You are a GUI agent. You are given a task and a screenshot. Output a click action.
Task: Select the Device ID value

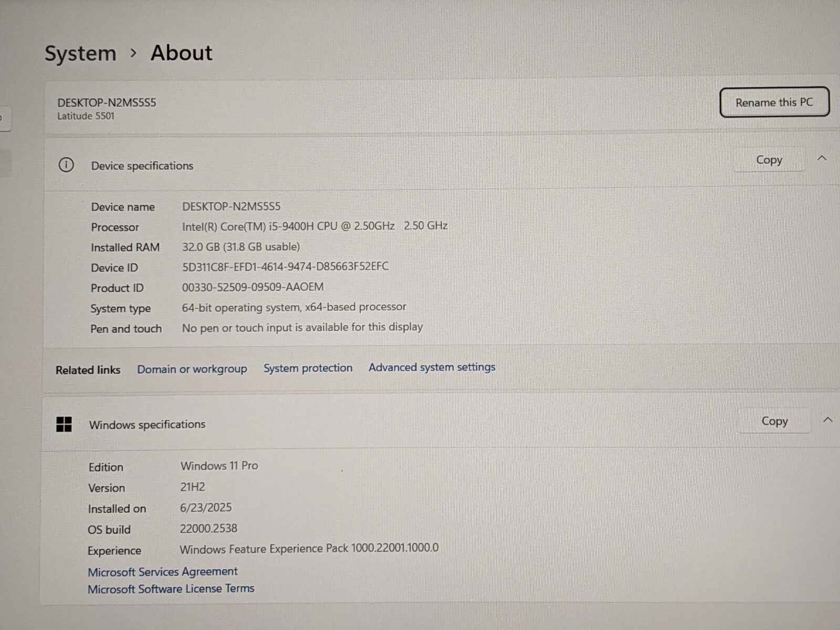[285, 266]
